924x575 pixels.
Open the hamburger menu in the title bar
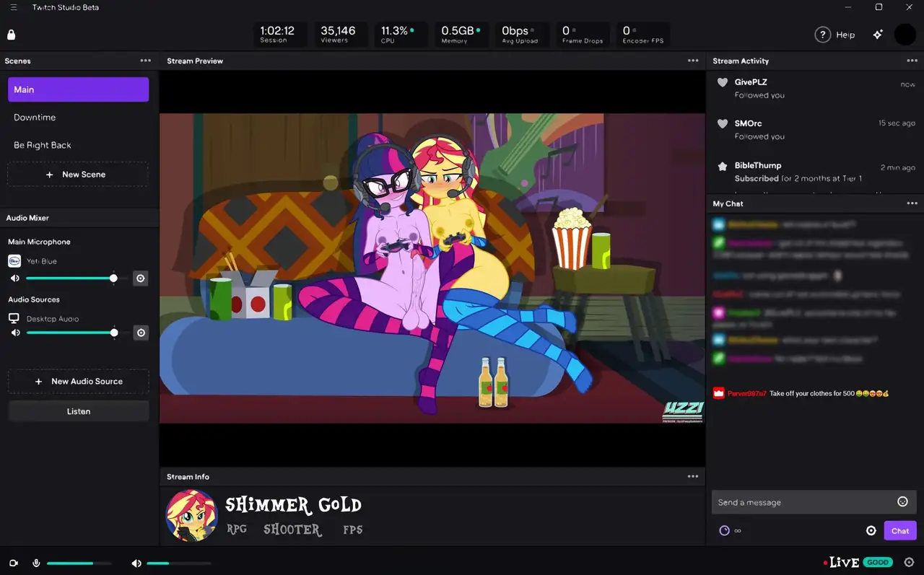[14, 7]
